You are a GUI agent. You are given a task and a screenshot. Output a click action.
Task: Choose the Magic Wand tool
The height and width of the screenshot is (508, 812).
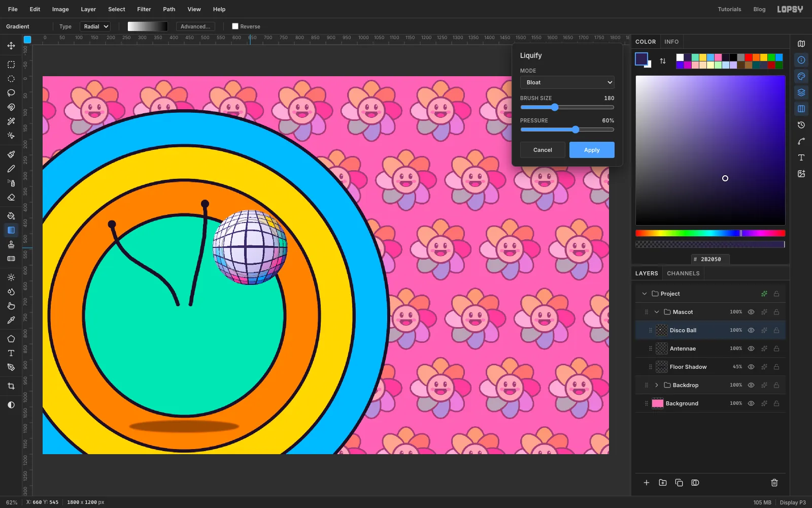(11, 121)
